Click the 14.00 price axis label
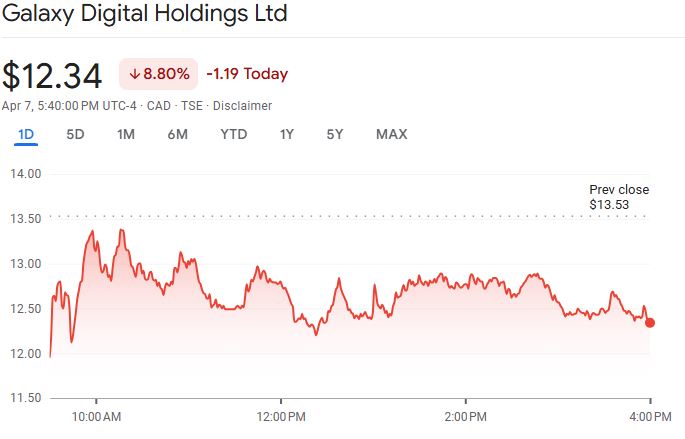 25,173
